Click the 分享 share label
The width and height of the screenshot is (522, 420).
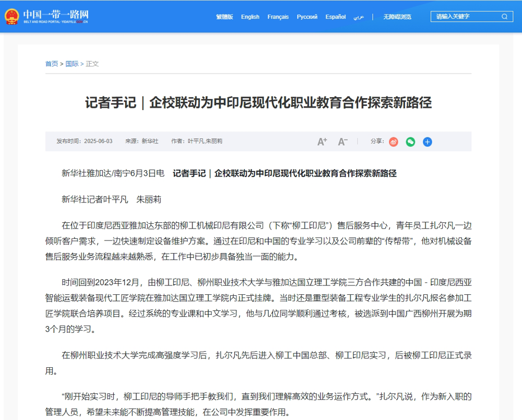[377, 141]
